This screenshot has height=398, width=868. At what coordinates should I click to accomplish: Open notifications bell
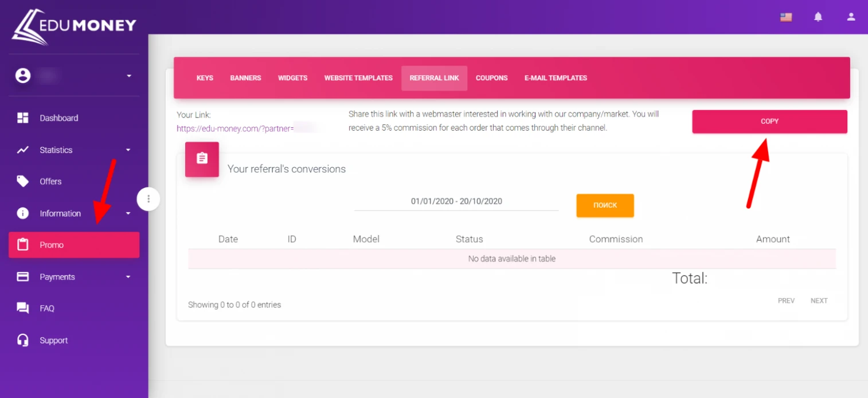818,17
